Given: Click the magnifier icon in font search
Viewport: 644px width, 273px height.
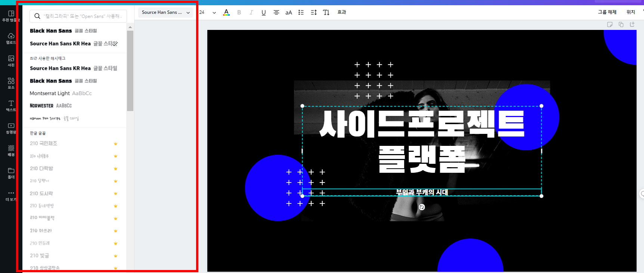Looking at the screenshot, I should point(37,16).
